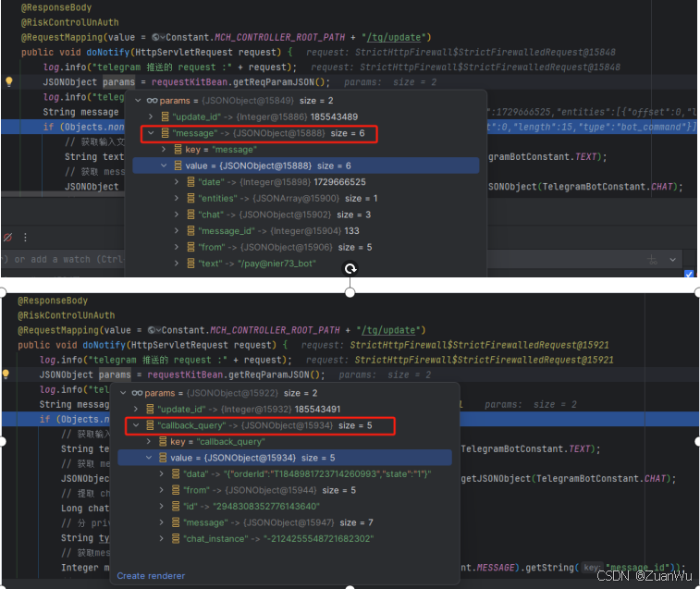
Task: Open the vertical three-dots more menu
Action: tap(25, 237)
